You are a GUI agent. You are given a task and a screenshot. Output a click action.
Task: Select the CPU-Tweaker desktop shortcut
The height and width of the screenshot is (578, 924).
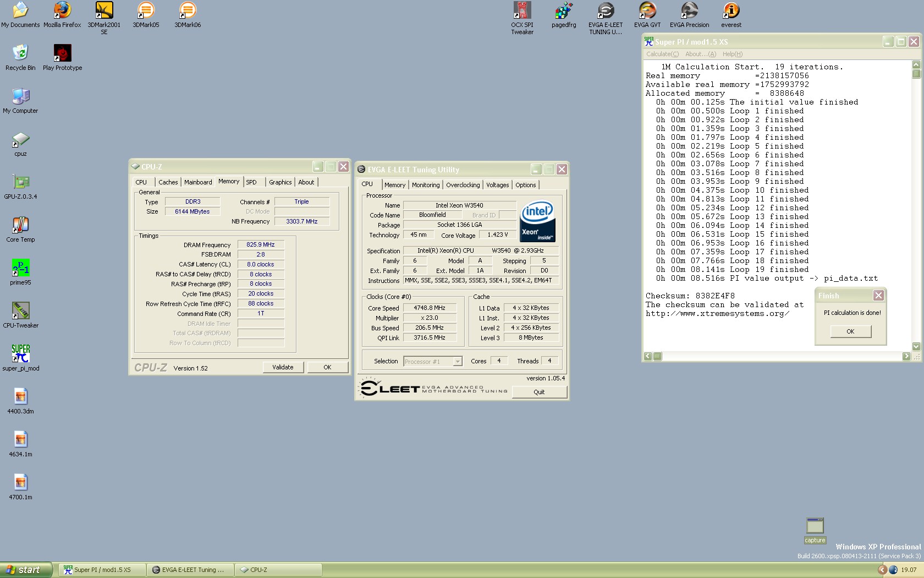(x=20, y=315)
